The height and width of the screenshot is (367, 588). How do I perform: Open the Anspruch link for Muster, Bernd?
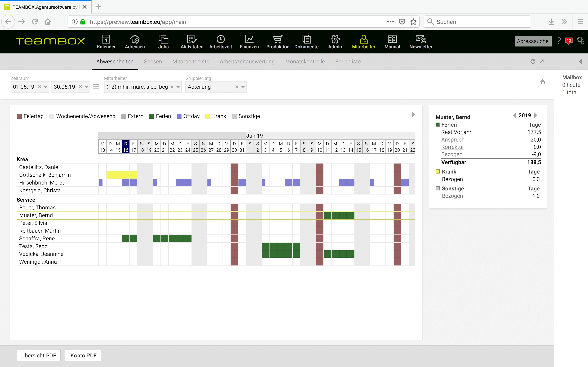coord(453,140)
